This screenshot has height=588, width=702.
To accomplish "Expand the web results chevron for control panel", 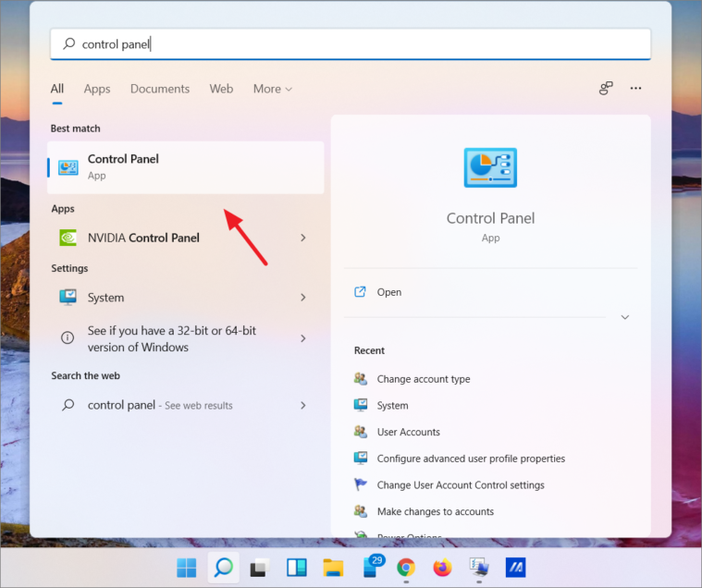I will [x=303, y=406].
